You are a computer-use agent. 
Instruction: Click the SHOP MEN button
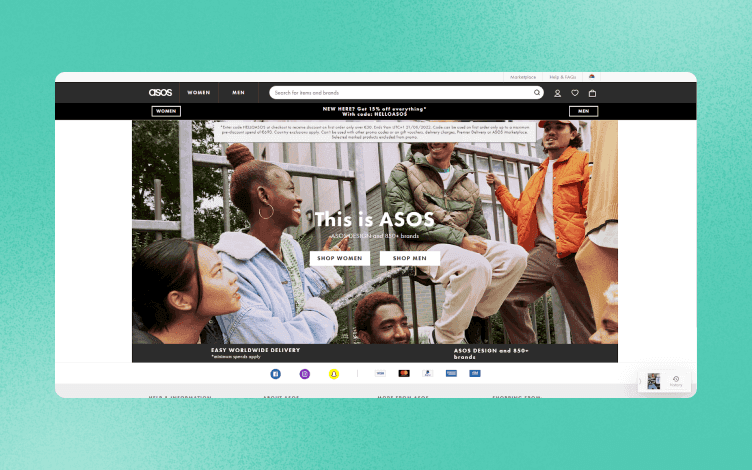point(410,258)
